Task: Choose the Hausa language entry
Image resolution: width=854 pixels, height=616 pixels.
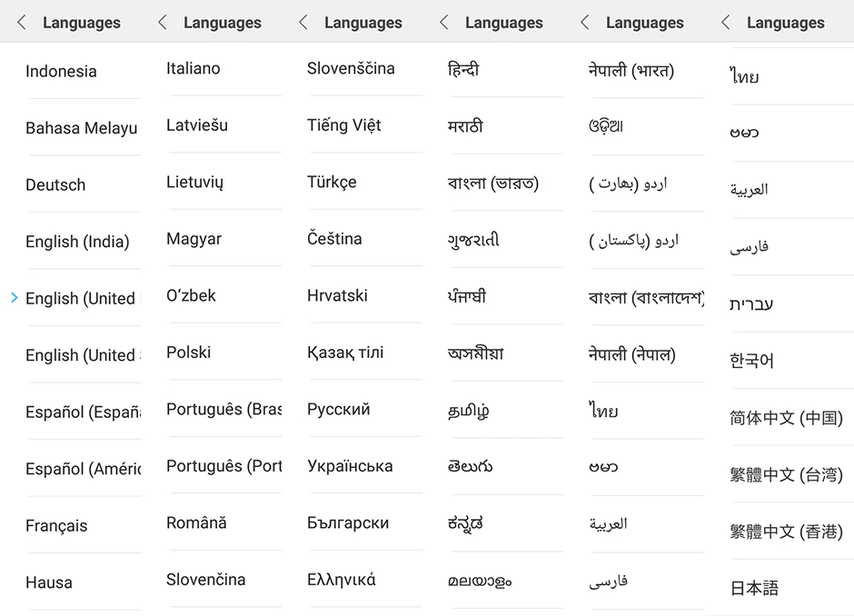Action: coord(49,582)
